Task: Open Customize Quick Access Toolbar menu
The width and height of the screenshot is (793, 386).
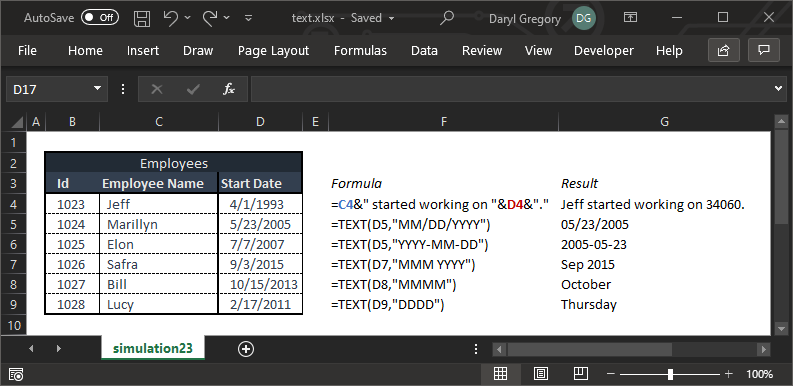Action: click(248, 18)
